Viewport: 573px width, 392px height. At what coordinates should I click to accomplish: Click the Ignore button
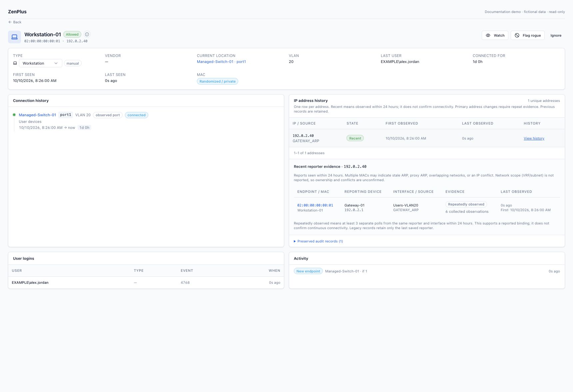coord(556,35)
